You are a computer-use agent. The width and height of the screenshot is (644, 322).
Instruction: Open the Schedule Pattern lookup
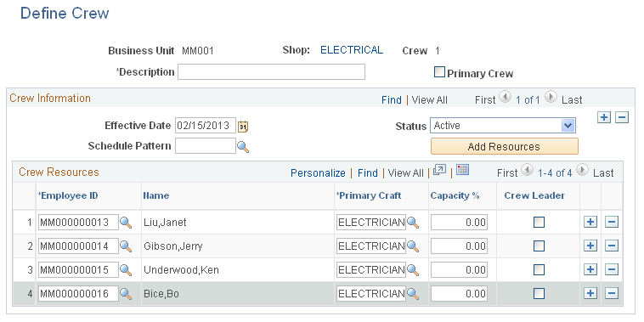[x=244, y=147]
